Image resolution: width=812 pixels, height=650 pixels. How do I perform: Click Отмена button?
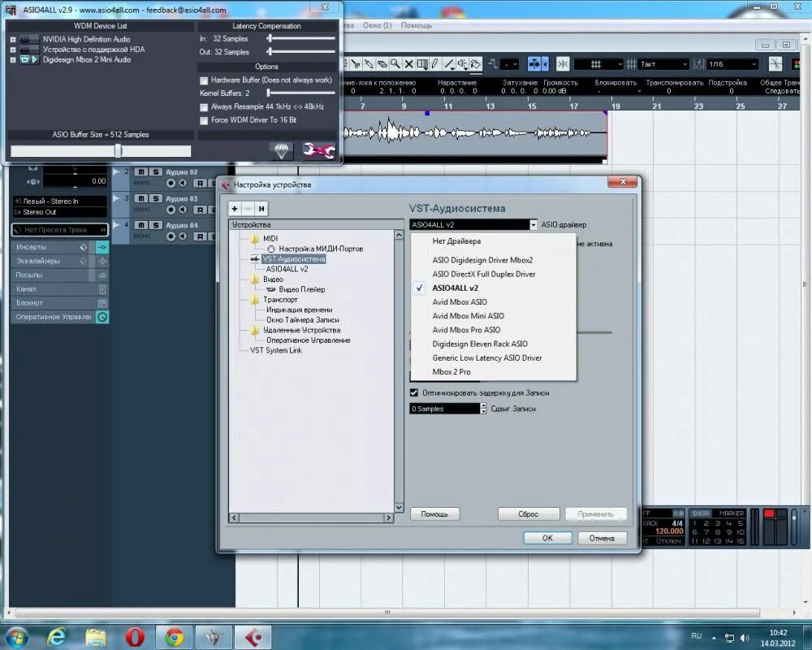pyautogui.click(x=602, y=538)
